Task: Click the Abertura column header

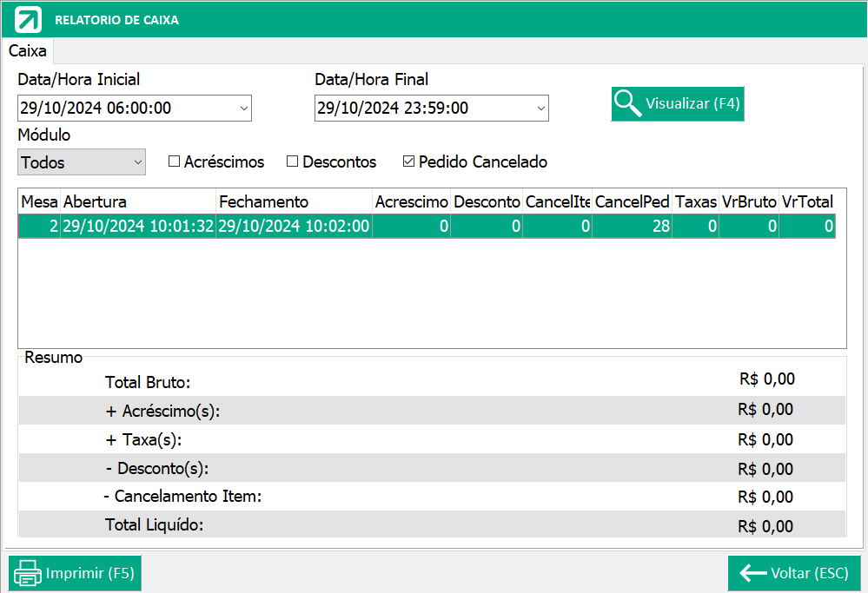Action: (x=138, y=202)
